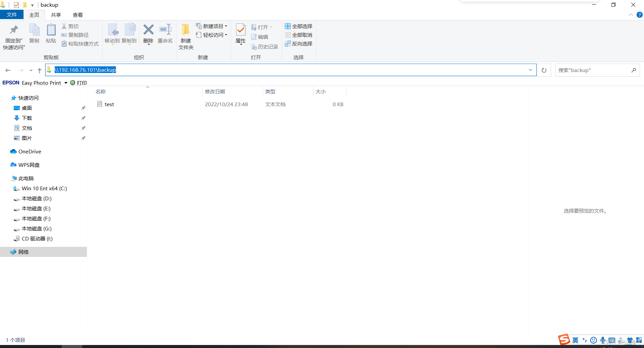Click the search magnifier icon
Screen dimensions: 644x348
point(634,70)
